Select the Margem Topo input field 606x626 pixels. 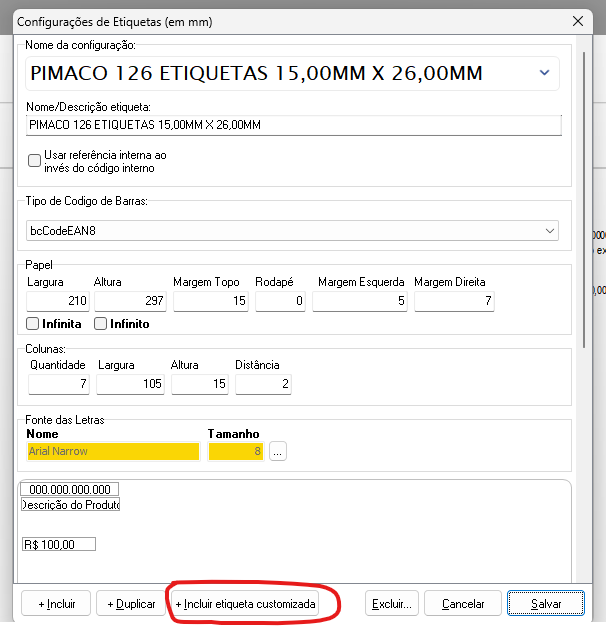(209, 302)
